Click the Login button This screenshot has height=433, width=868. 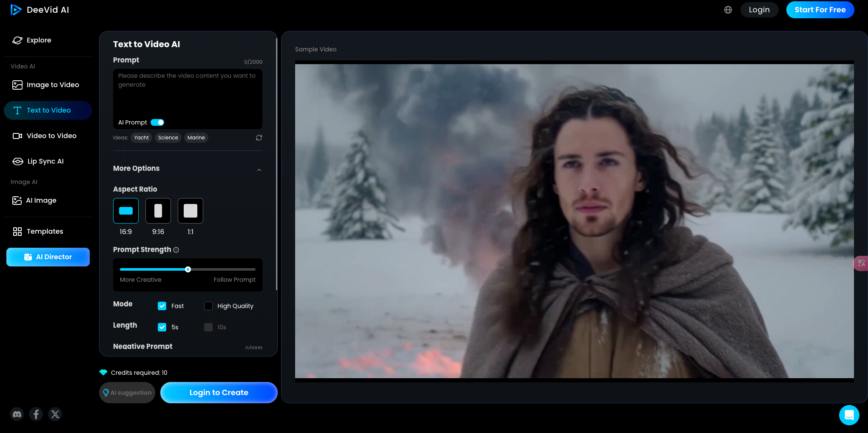759,10
